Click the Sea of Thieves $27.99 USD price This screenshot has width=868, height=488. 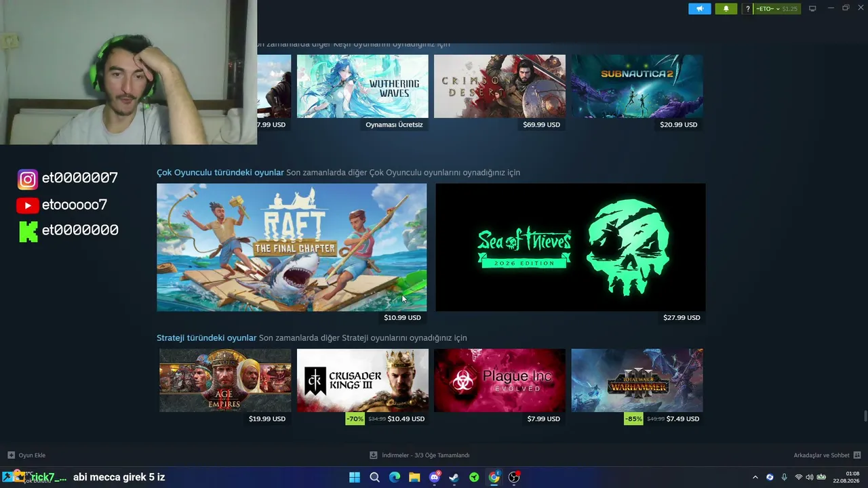[x=682, y=317]
